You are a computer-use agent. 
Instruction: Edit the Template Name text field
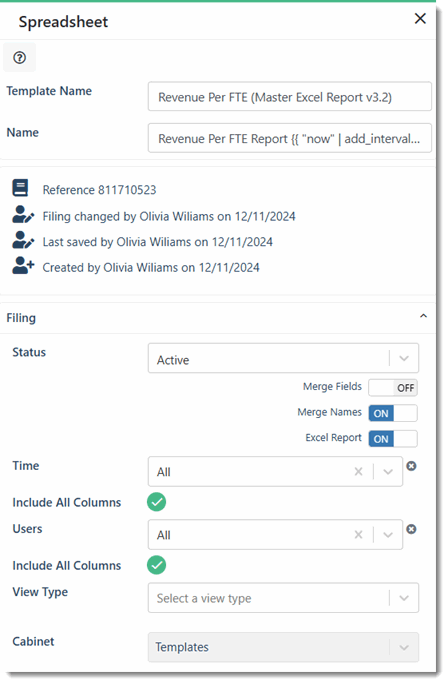[290, 96]
